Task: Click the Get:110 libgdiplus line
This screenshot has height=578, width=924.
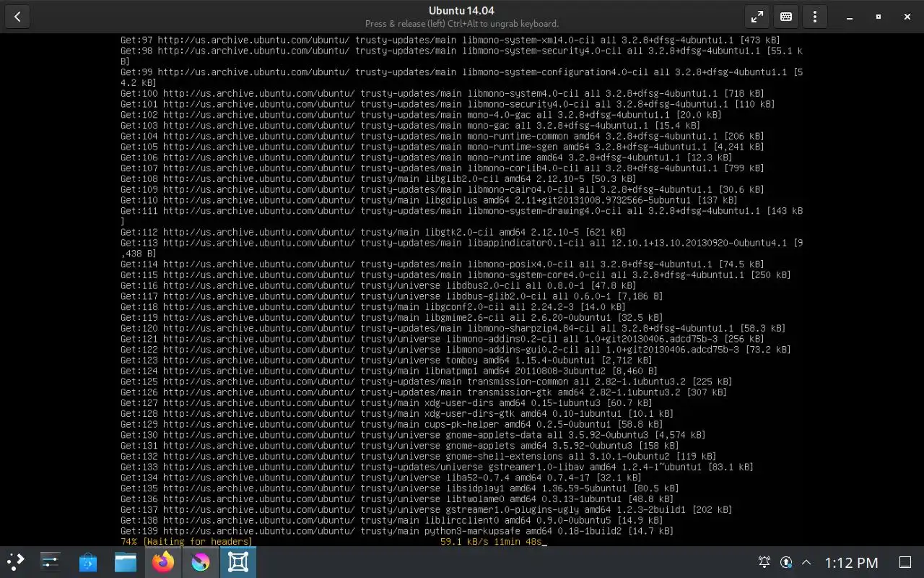Action: [x=430, y=200]
